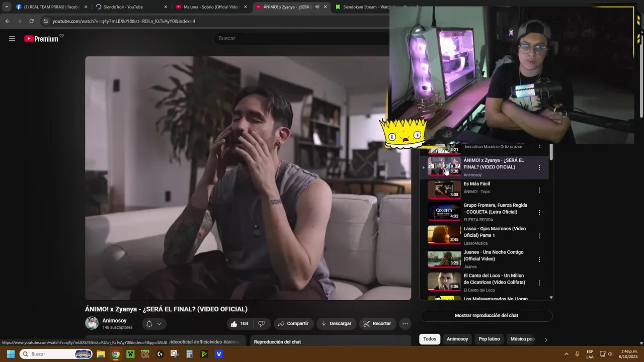Click Mostrar reproducción del chat button

pos(487,316)
